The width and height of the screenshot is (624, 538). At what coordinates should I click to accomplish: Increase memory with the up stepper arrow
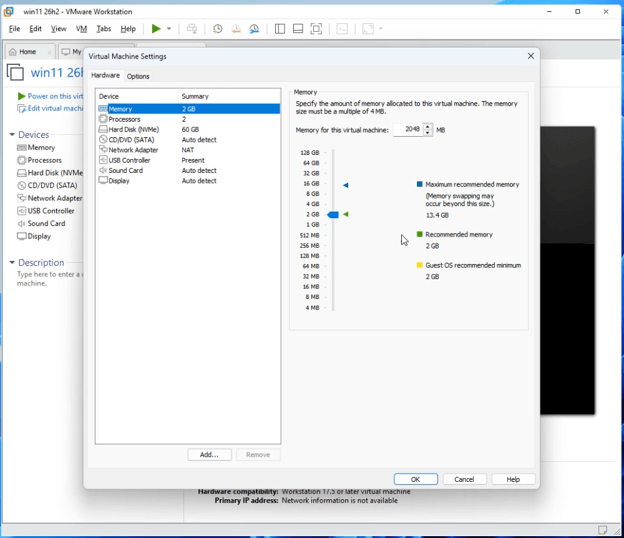tap(427, 127)
